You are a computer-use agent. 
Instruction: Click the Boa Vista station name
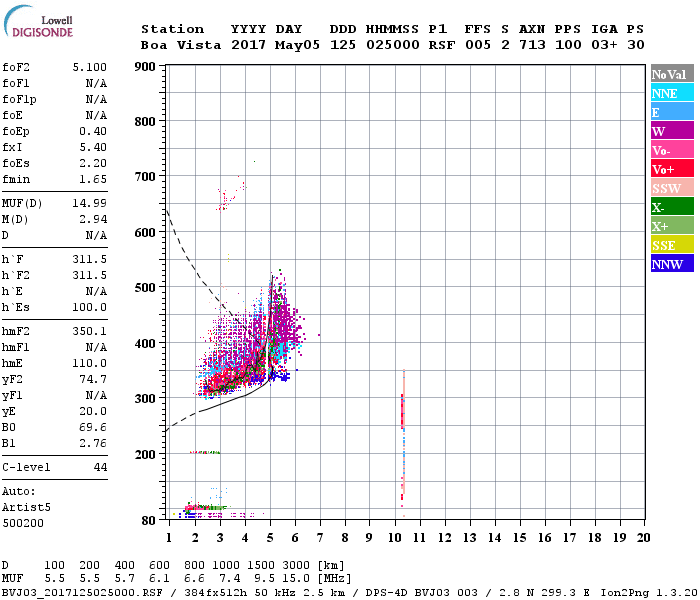pos(181,45)
